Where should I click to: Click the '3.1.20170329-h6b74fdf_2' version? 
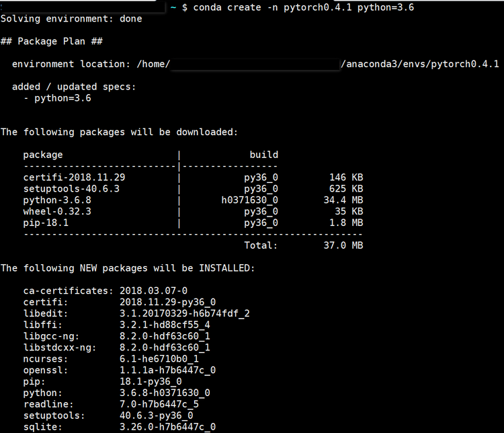185,313
